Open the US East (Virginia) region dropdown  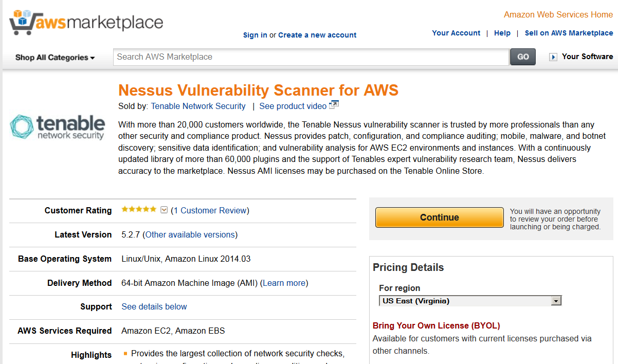(470, 301)
